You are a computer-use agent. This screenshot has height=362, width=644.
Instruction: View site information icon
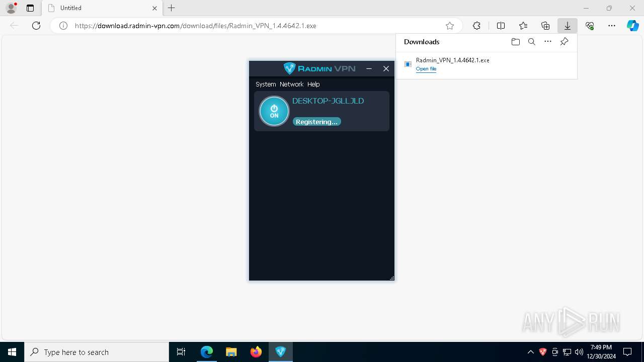tap(63, 26)
